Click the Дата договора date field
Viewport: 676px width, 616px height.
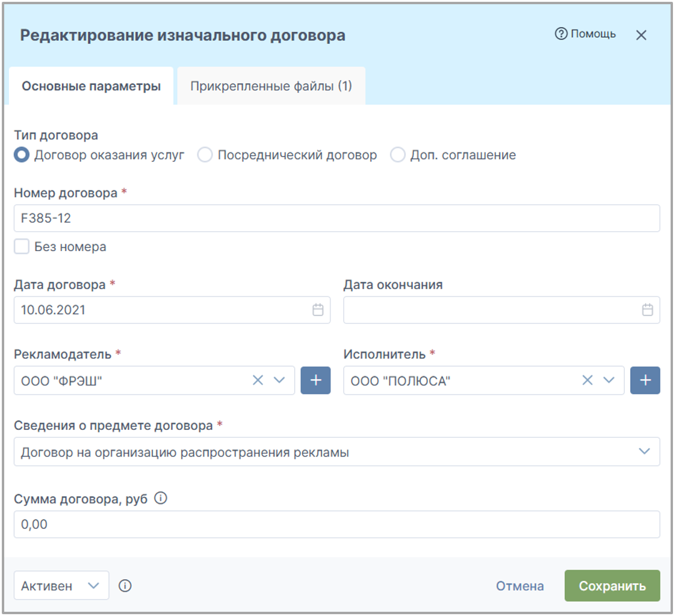click(172, 310)
